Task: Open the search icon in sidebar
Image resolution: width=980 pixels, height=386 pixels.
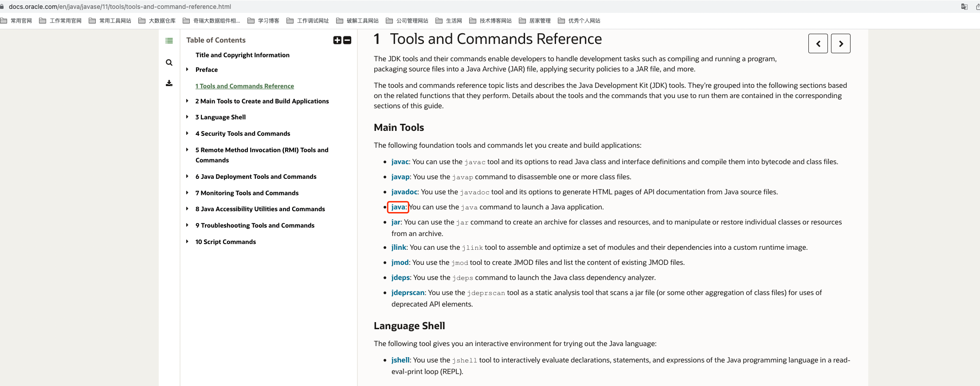Action: (x=169, y=63)
